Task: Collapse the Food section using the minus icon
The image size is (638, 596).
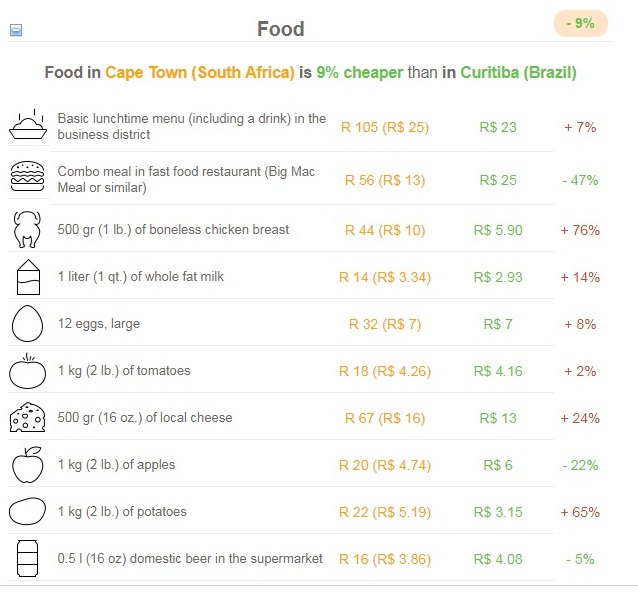Action: 15,31
